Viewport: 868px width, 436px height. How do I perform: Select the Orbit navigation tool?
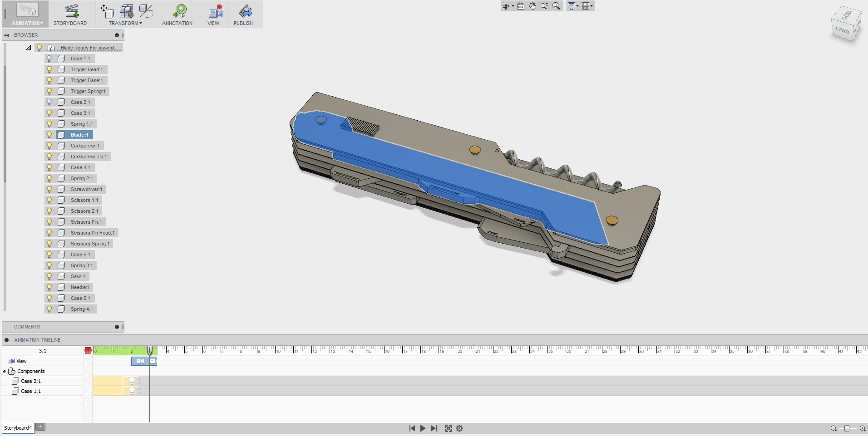point(505,6)
